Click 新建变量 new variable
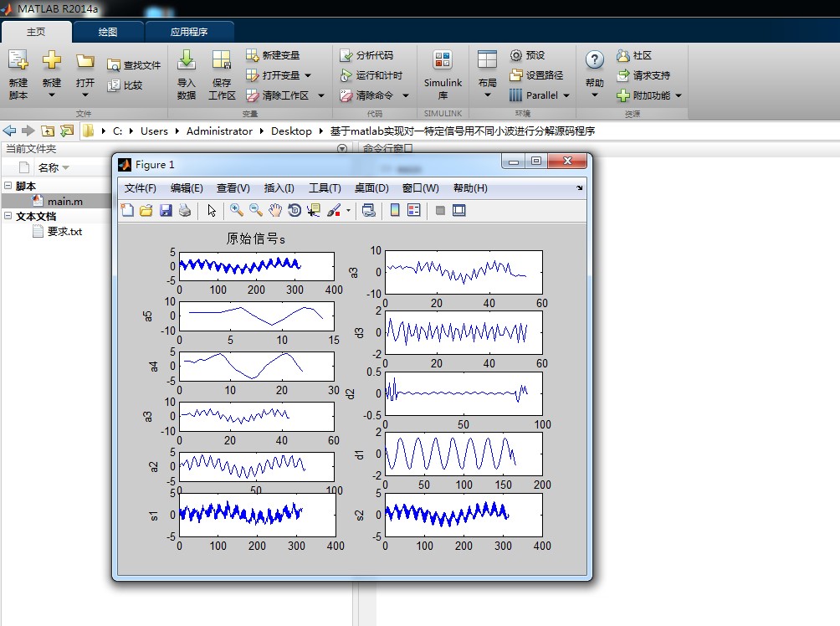Viewport: 840px width, 626px height. pyautogui.click(x=273, y=55)
